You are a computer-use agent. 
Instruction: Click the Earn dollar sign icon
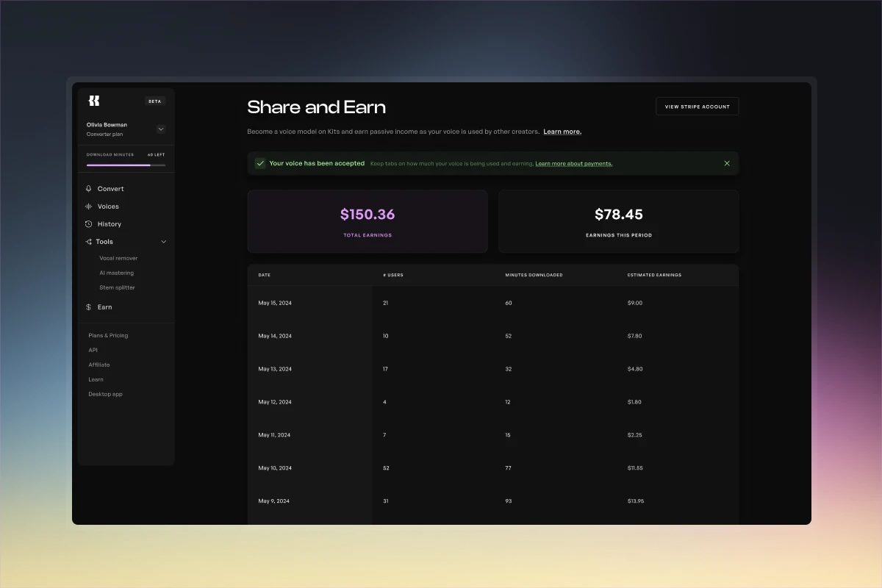[x=89, y=307]
